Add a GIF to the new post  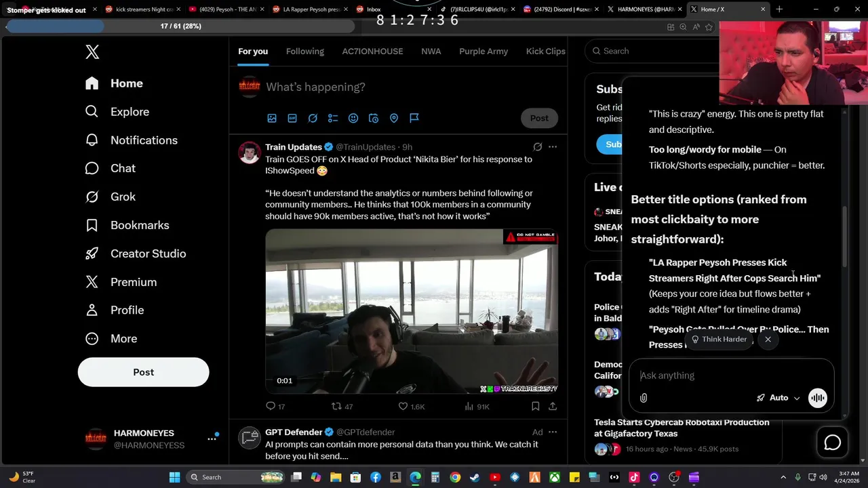click(292, 118)
